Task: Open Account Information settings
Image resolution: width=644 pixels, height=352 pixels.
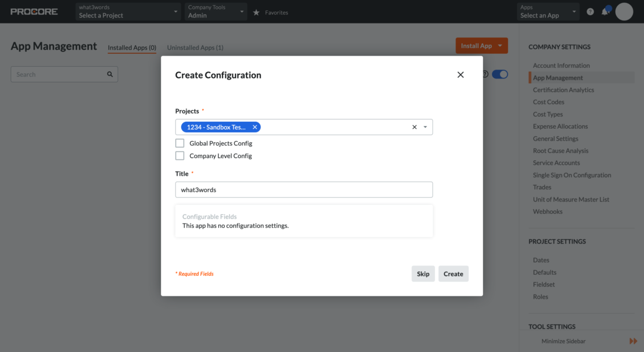Action: (561, 66)
